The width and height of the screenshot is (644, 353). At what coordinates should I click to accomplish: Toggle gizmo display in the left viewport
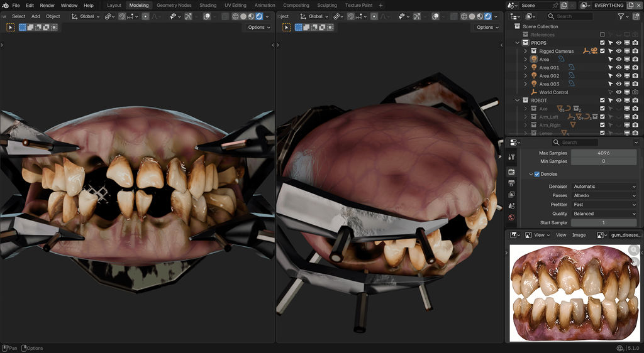[188, 16]
